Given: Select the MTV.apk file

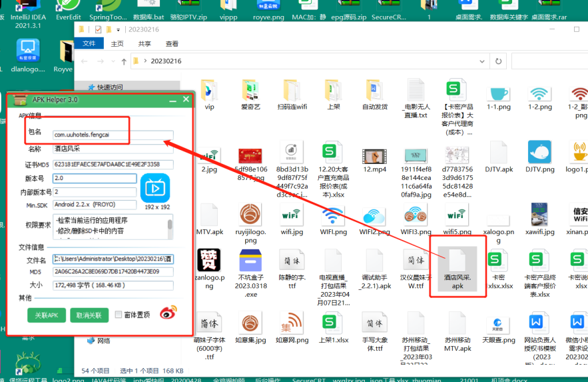Looking at the screenshot, I should click(x=209, y=220).
